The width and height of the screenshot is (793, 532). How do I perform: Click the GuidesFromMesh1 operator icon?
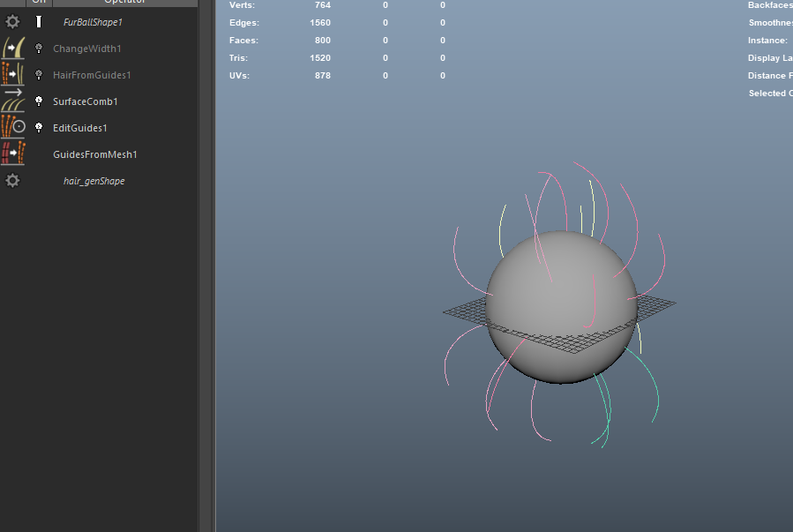point(12,154)
